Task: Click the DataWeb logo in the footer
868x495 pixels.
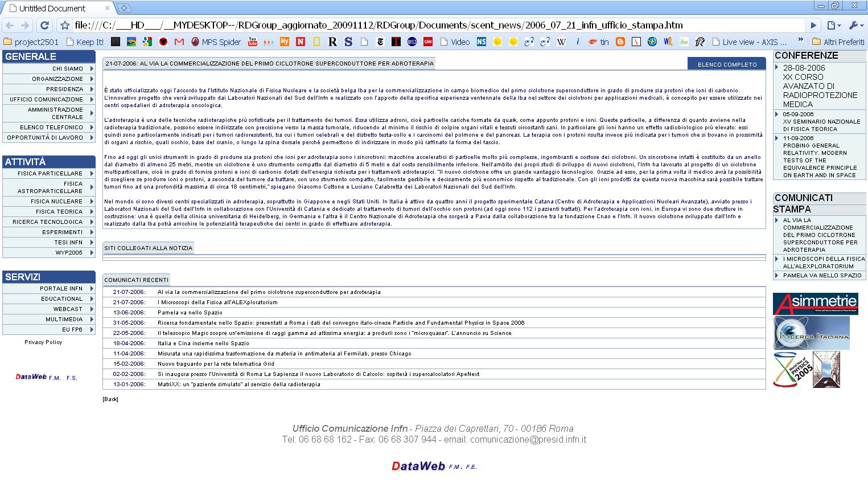Action: click(x=418, y=467)
